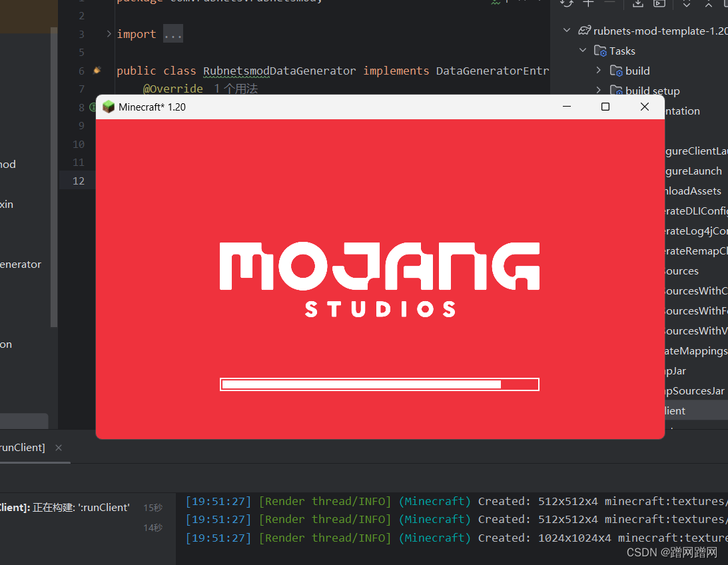Minimize the Minecraft 1.20 window
This screenshot has height=565, width=728.
pyautogui.click(x=566, y=107)
